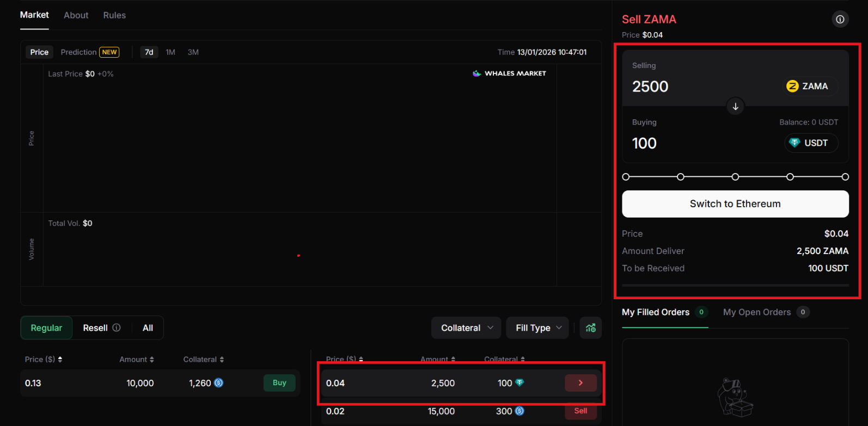Screen dimensions: 868x426
Task: Switch chart to Prediction view
Action: pyautogui.click(x=90, y=52)
